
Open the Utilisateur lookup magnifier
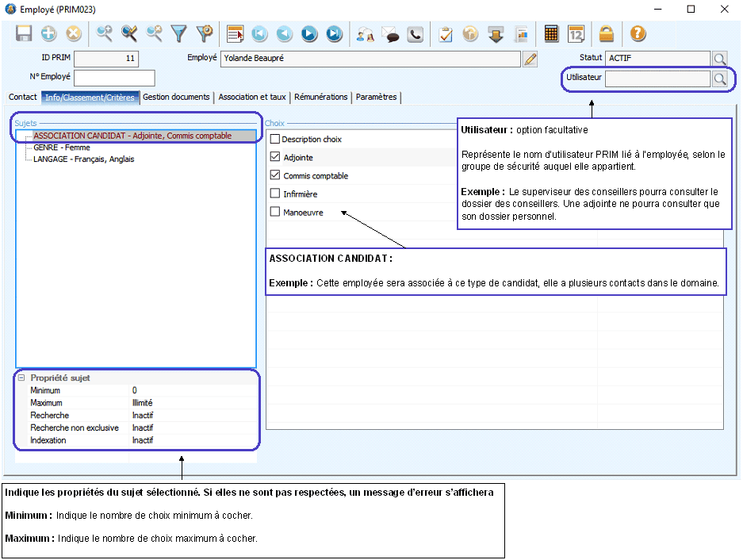tap(719, 79)
